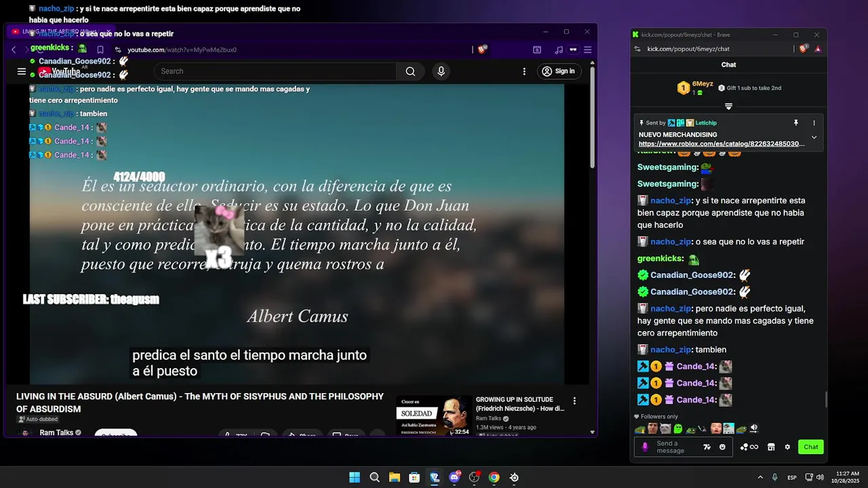Expand the collapsed gifter leaderboard chevron

click(x=728, y=106)
